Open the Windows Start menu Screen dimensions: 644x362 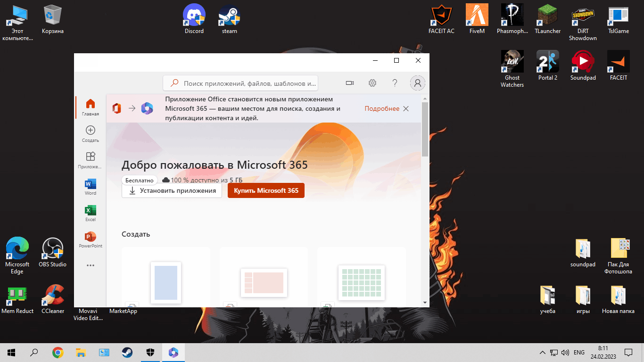(11, 352)
